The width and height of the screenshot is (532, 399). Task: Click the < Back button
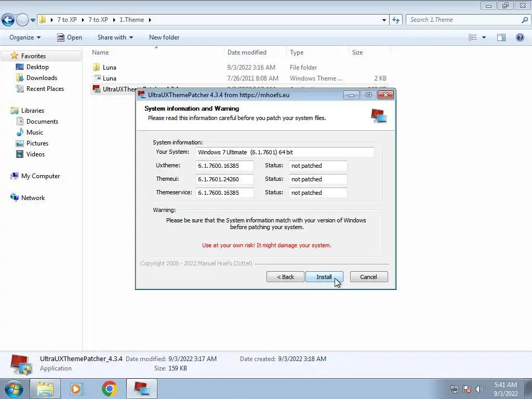285,277
